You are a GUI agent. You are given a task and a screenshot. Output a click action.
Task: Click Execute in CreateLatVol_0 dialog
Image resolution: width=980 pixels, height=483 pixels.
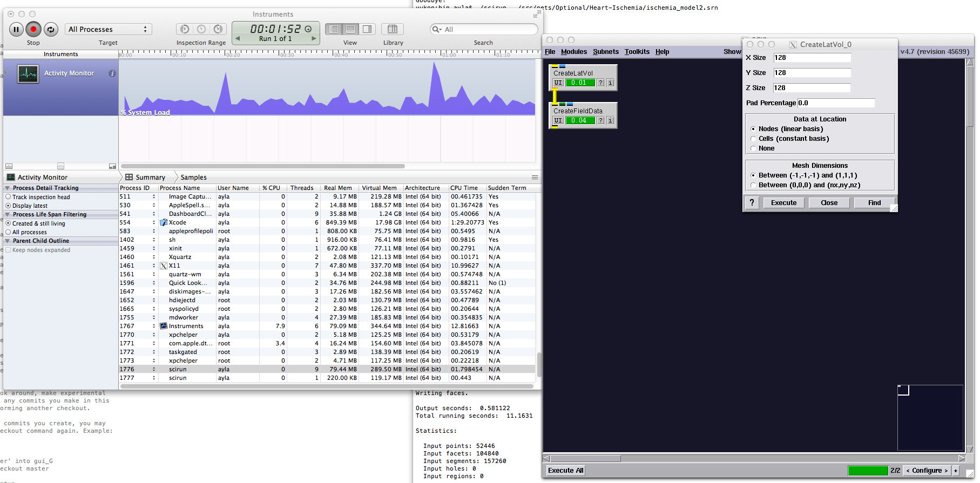pyautogui.click(x=783, y=203)
